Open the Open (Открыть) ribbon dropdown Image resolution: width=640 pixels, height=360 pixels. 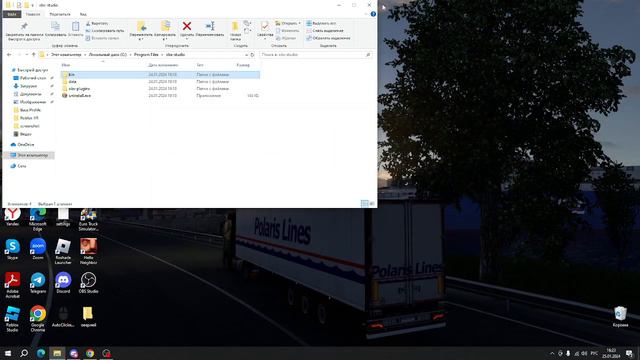pyautogui.click(x=288, y=23)
